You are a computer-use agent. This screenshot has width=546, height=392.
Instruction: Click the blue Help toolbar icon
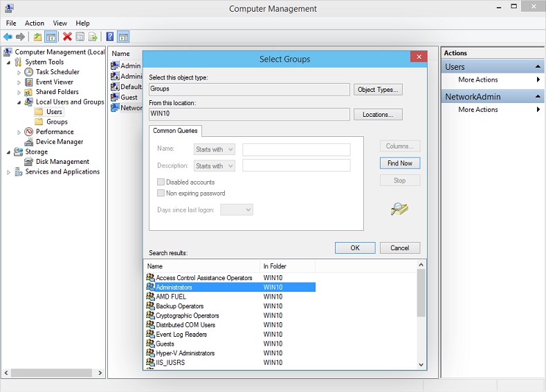(x=109, y=37)
